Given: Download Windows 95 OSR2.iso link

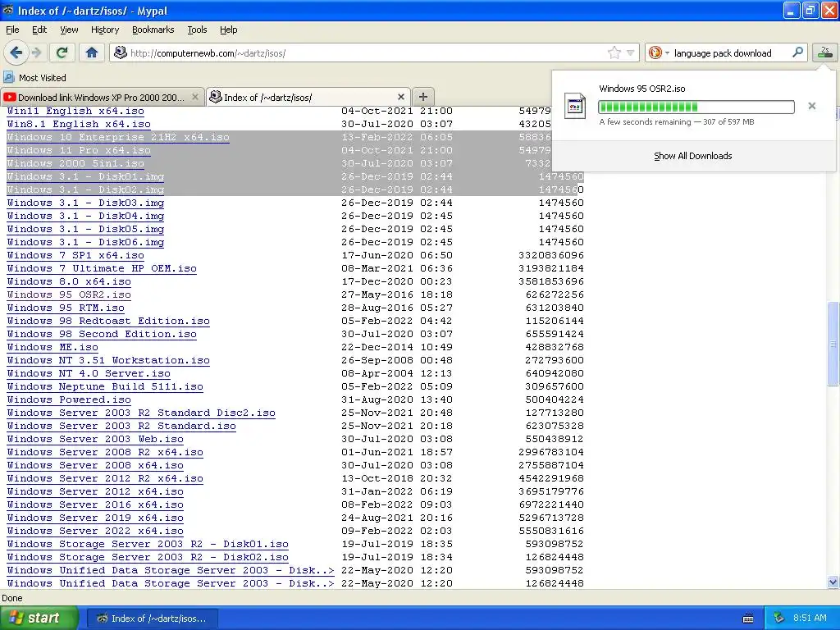Looking at the screenshot, I should point(69,295).
